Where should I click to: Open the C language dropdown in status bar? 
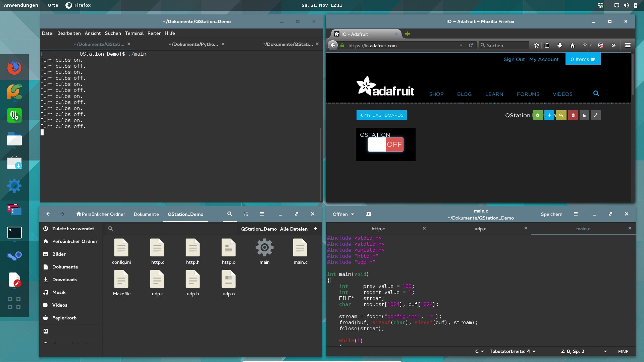tap(479, 351)
